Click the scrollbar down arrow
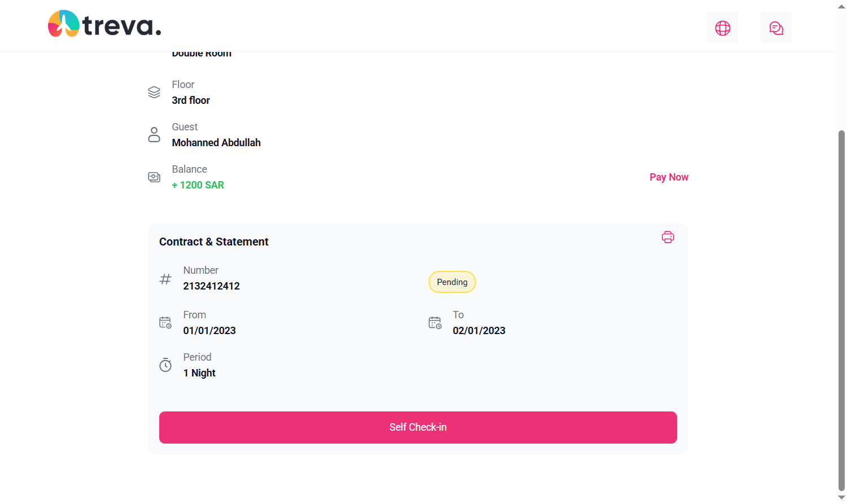The height and width of the screenshot is (504, 847). tap(841, 497)
